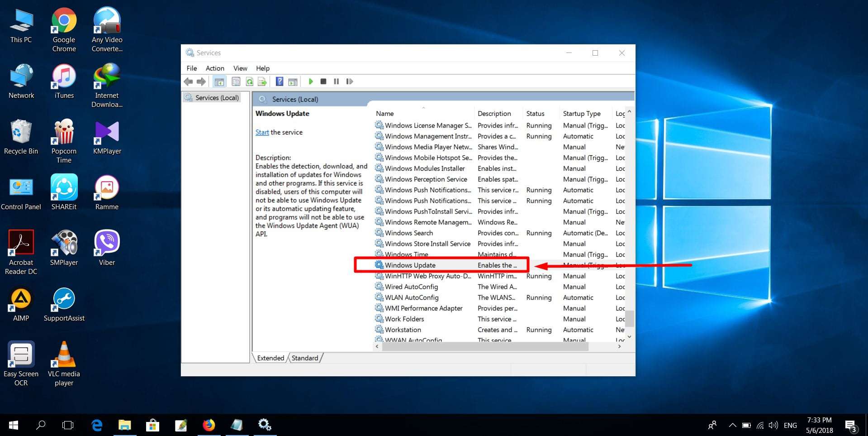Click the Start the service link
Image resolution: width=868 pixels, height=436 pixels.
262,132
